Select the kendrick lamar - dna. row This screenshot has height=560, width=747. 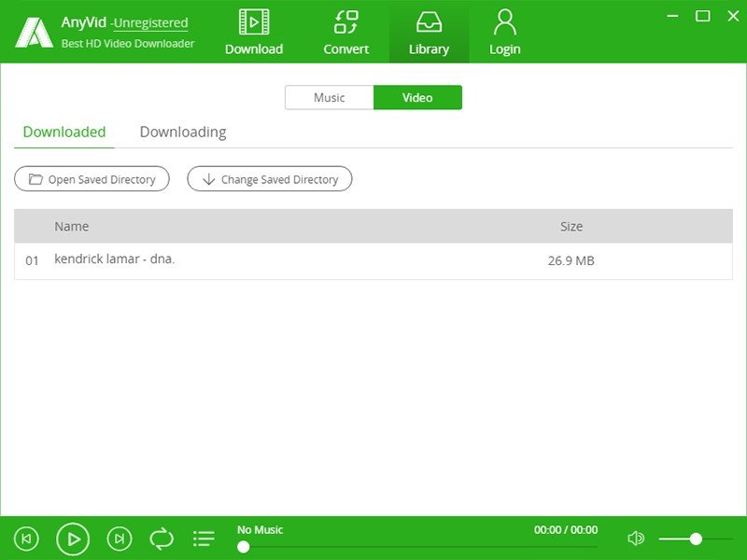coord(373,261)
